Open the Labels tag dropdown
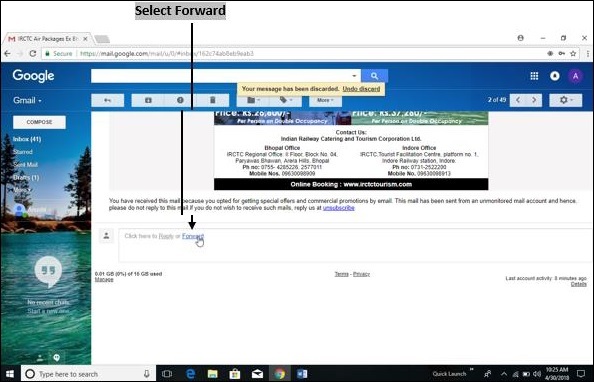This screenshot has height=382, width=594. click(286, 100)
